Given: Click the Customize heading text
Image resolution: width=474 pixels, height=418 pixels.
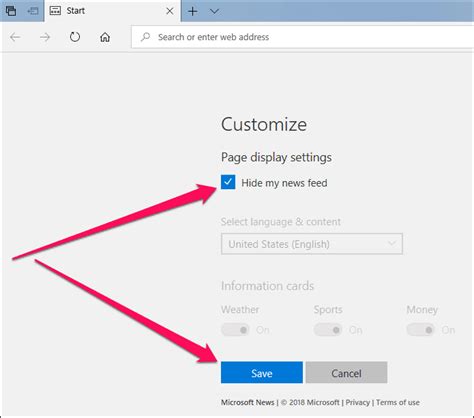Looking at the screenshot, I should [x=264, y=125].
